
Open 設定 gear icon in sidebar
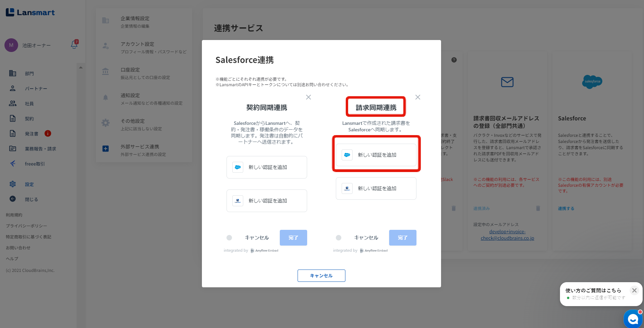[x=13, y=184]
